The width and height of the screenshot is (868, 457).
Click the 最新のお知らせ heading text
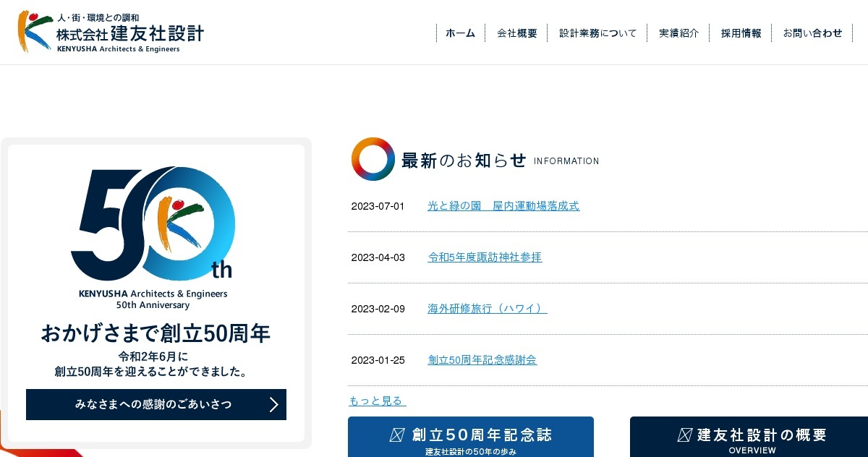coord(464,161)
